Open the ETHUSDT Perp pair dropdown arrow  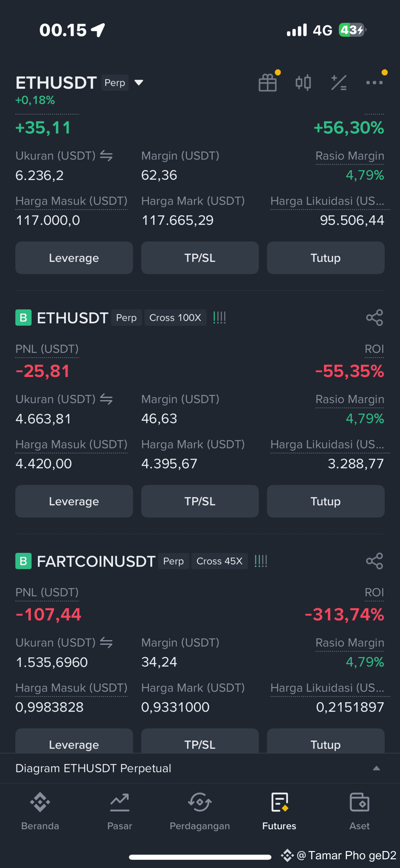pos(139,83)
